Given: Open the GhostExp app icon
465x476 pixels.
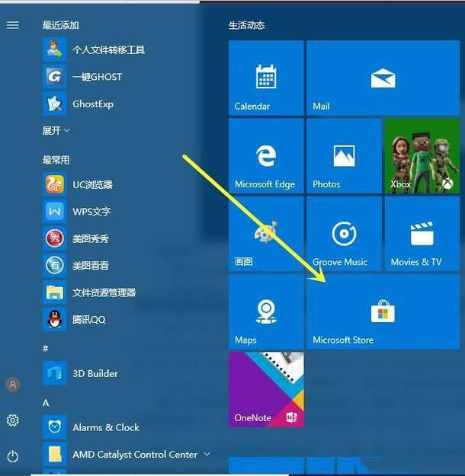Looking at the screenshot, I should [x=55, y=104].
